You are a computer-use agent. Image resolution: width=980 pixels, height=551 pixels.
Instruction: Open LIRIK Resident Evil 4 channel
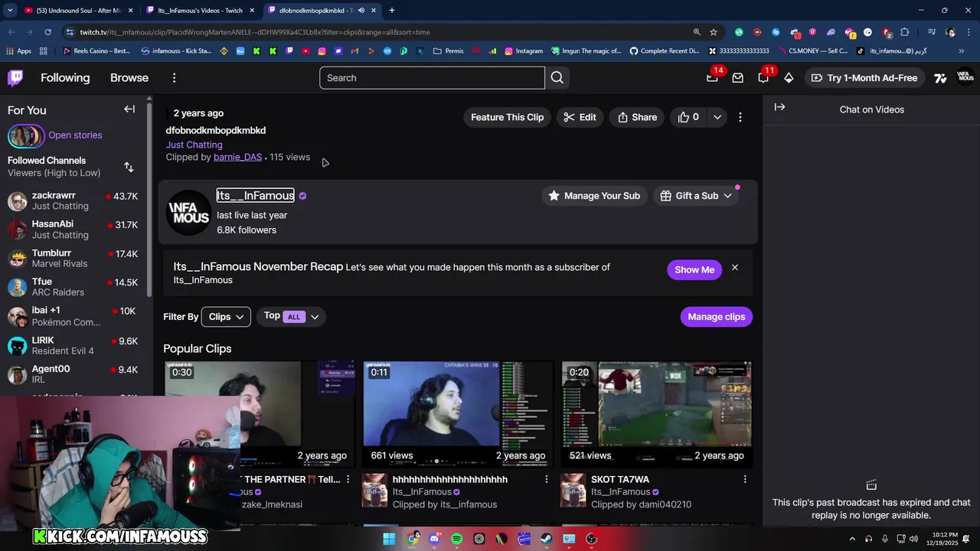click(x=73, y=346)
